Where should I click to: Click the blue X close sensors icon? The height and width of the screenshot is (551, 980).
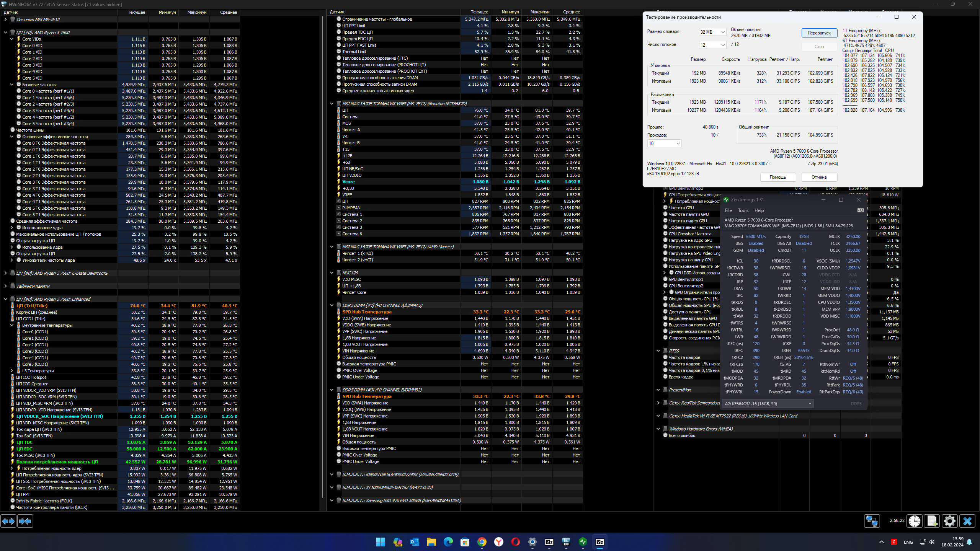pos(967,521)
